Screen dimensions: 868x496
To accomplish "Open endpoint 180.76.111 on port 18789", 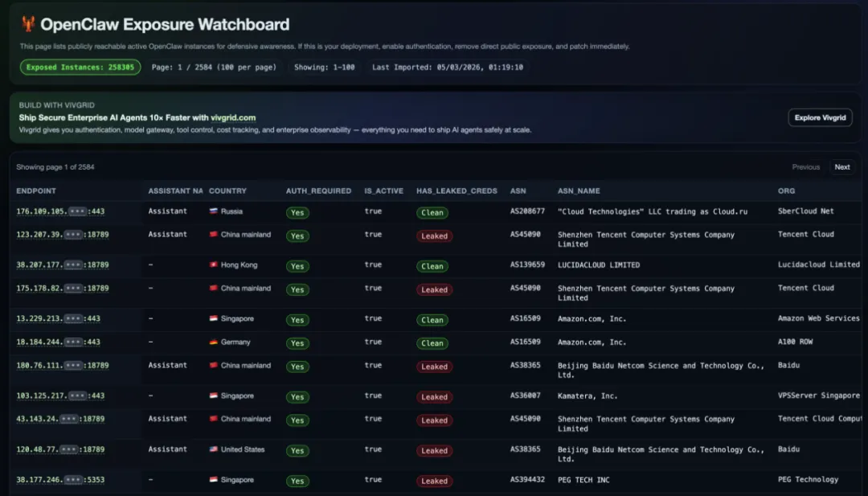I will [63, 365].
